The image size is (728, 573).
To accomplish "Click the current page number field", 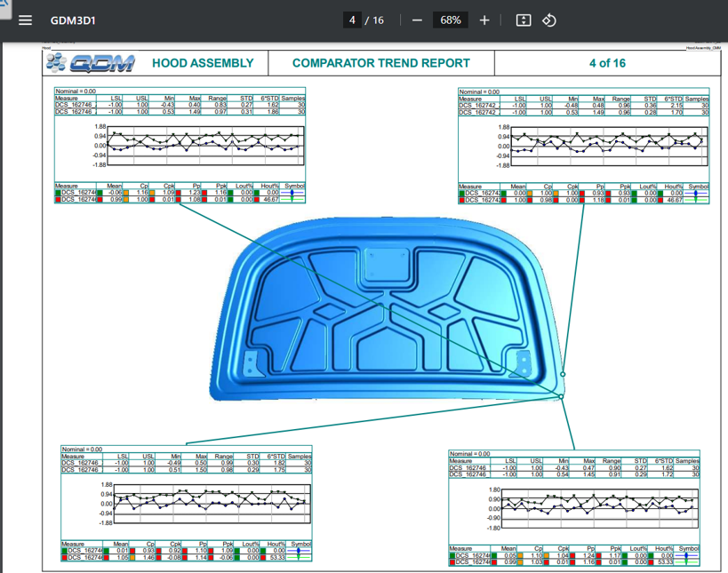I will [352, 20].
